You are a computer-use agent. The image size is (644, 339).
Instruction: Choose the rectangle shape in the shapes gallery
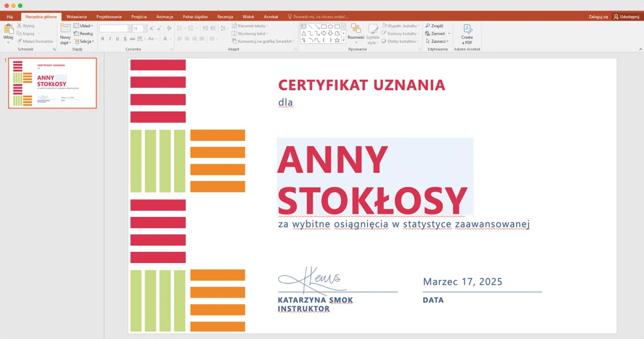click(x=324, y=27)
